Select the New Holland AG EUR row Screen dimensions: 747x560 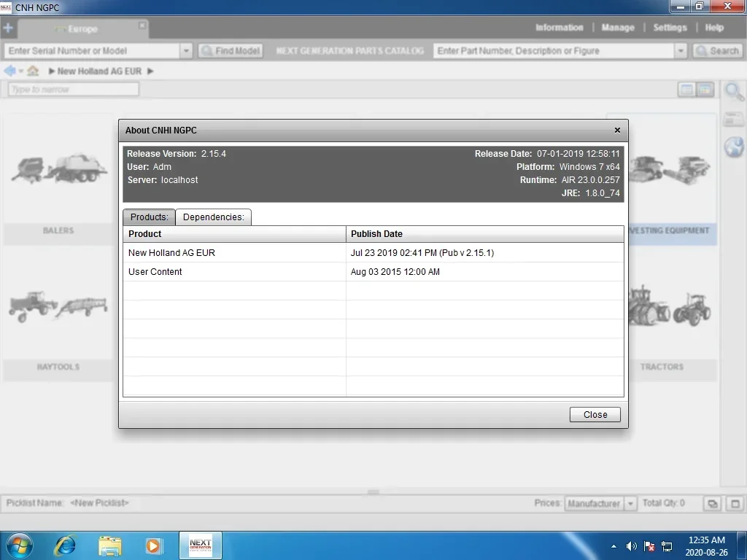(373, 253)
